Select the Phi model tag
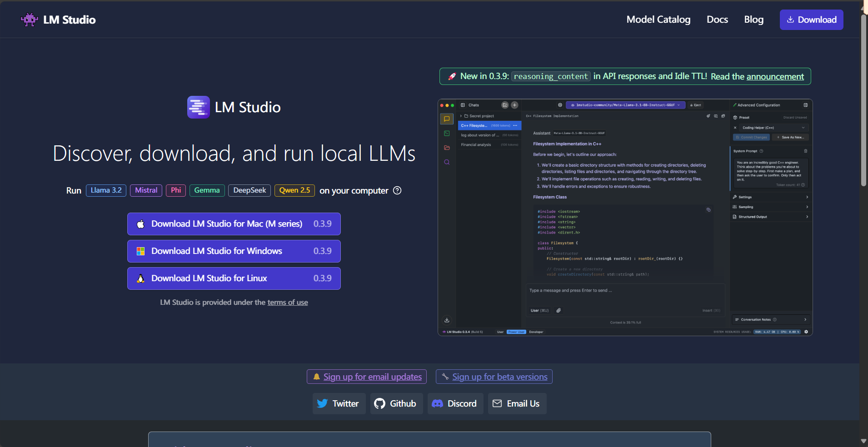The image size is (868, 447). [x=176, y=190]
